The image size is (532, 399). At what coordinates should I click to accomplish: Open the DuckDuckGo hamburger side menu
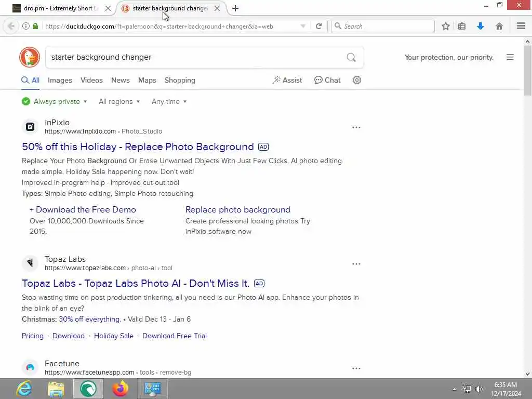(x=510, y=57)
